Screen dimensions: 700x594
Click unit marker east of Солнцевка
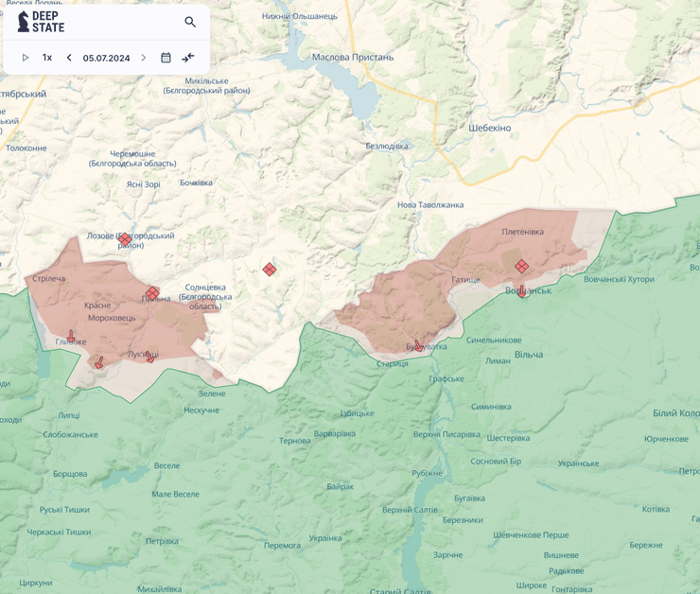tap(270, 270)
